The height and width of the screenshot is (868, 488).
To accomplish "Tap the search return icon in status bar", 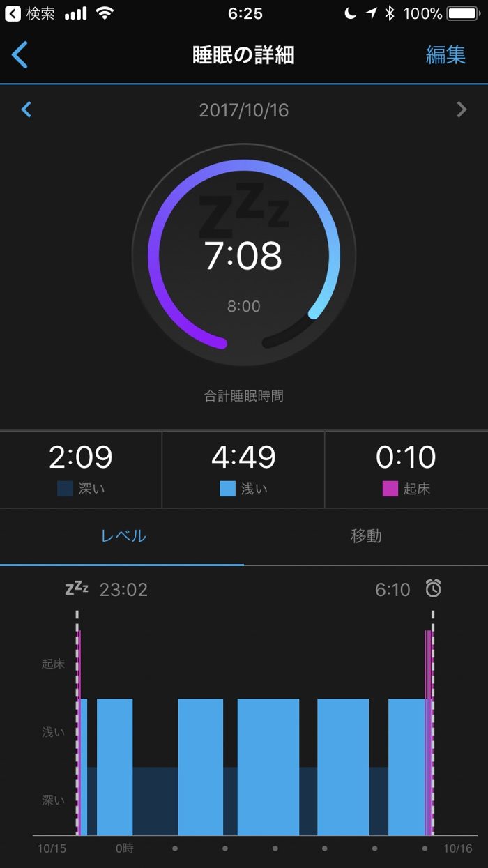I will (x=13, y=13).
